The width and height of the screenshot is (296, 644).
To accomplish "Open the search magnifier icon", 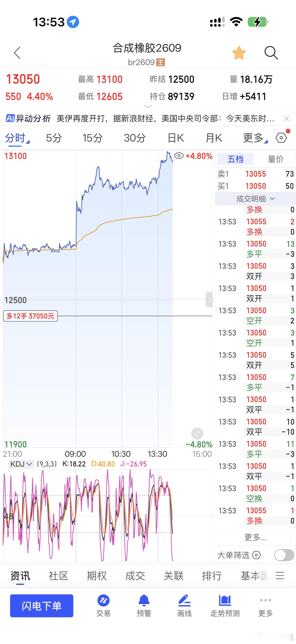I will 271,53.
